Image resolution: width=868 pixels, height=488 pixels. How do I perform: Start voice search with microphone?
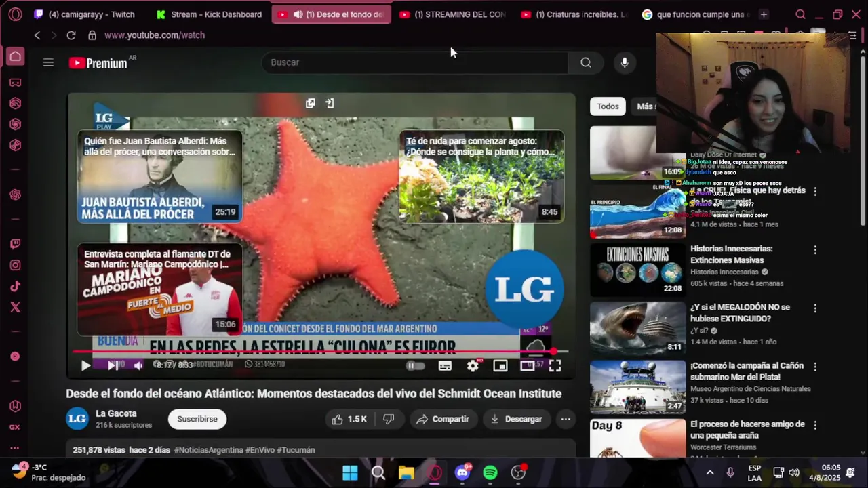(625, 62)
